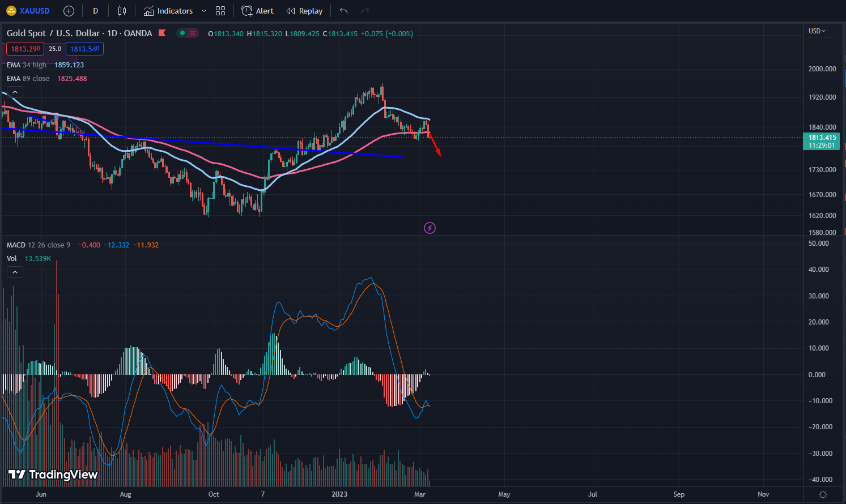Set an Alert with the bell icon

click(257, 10)
